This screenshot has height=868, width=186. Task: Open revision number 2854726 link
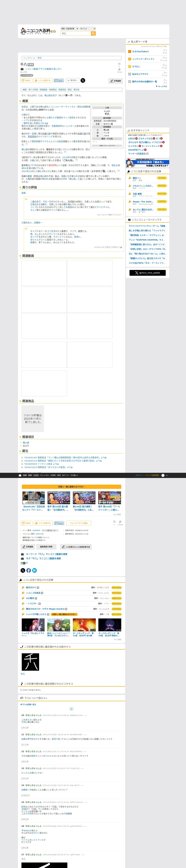click(40, 534)
